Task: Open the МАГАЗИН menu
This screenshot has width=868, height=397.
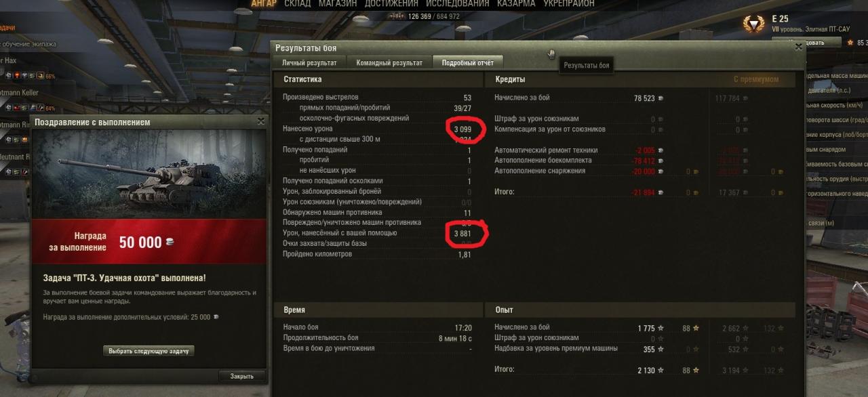Action: pos(338,4)
